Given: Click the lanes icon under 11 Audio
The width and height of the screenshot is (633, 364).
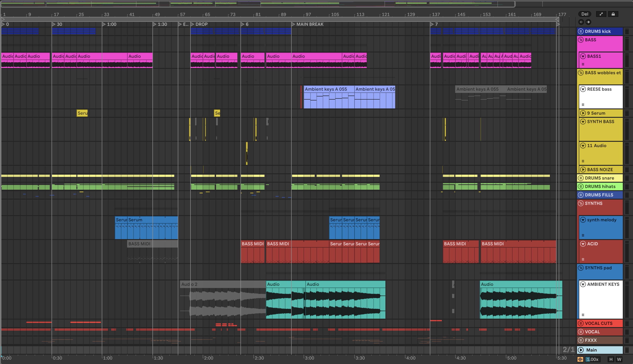Looking at the screenshot, I should [x=583, y=161].
